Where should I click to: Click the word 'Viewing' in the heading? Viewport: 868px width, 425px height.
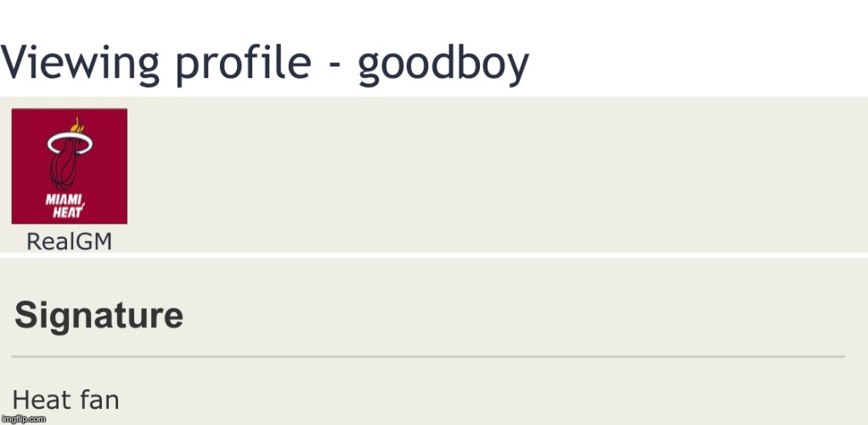(80, 65)
